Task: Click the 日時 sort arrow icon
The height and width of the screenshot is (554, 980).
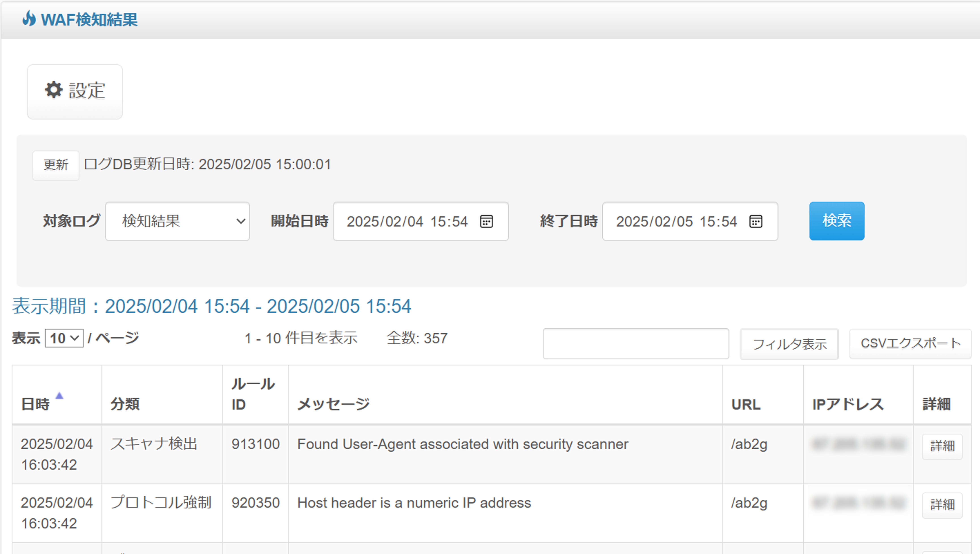Action: (x=59, y=396)
